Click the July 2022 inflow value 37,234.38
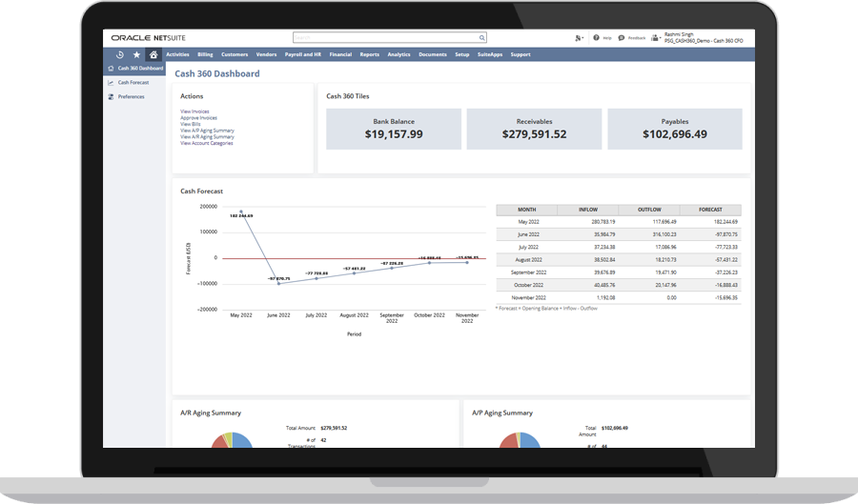858x504 pixels. coord(604,247)
